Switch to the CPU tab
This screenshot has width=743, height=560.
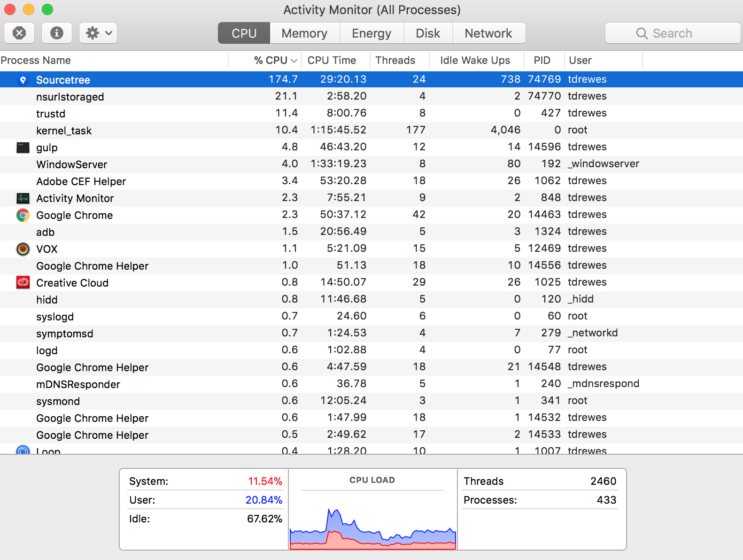tap(244, 33)
